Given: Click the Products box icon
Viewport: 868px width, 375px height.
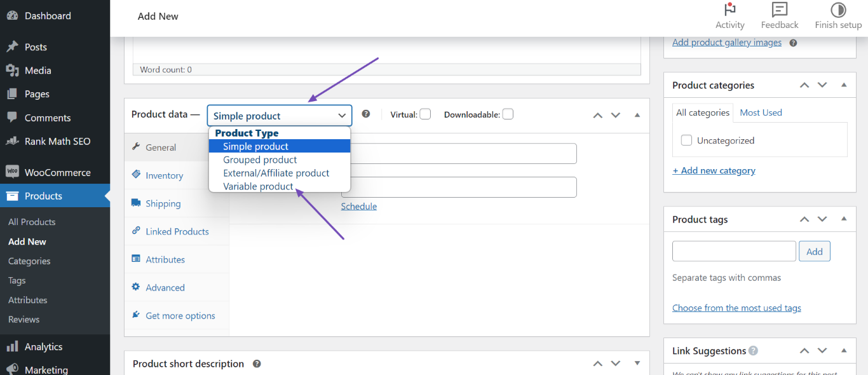Looking at the screenshot, I should [x=12, y=196].
